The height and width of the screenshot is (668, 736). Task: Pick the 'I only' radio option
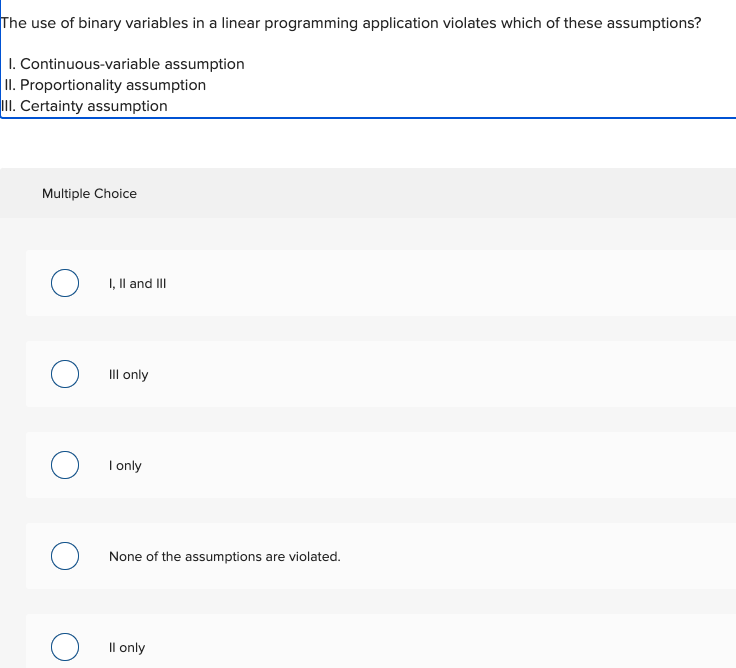(65, 465)
